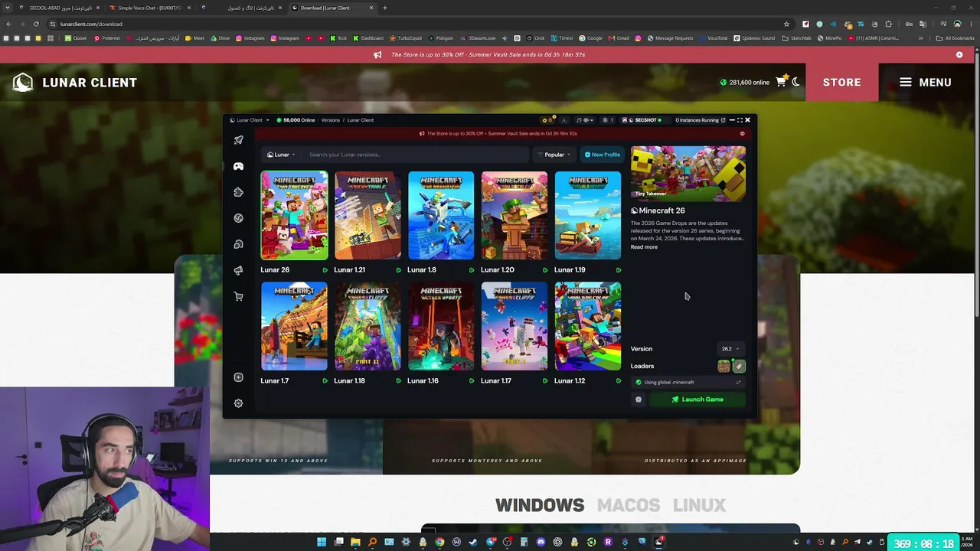This screenshot has height=551, width=980.
Task: Select the Lunar 1.12 version thumbnail
Action: point(588,327)
